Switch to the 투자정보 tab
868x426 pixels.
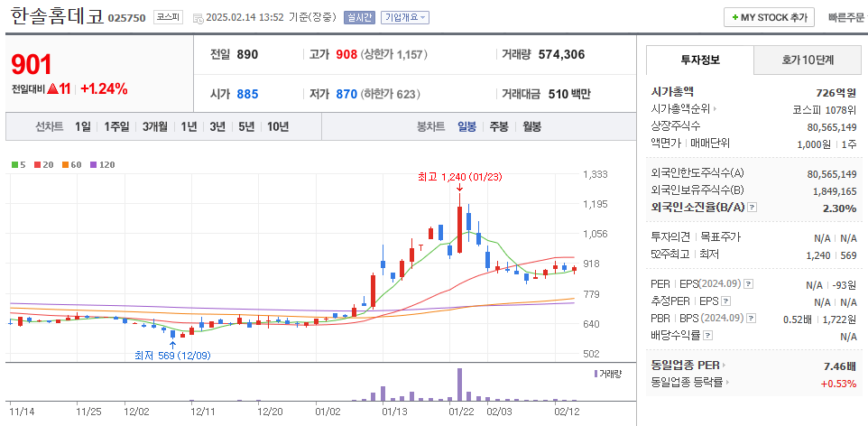(x=699, y=60)
